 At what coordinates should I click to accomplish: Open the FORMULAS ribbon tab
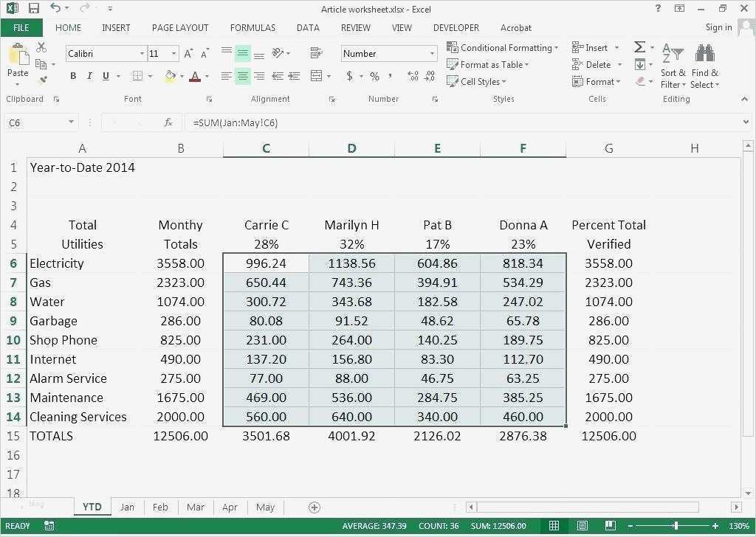pyautogui.click(x=252, y=28)
